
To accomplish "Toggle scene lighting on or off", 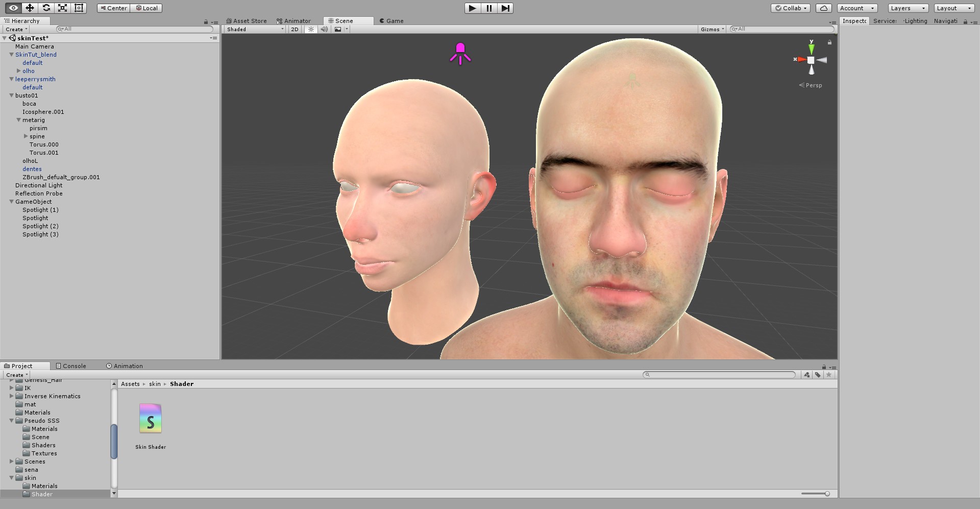I will pyautogui.click(x=311, y=30).
